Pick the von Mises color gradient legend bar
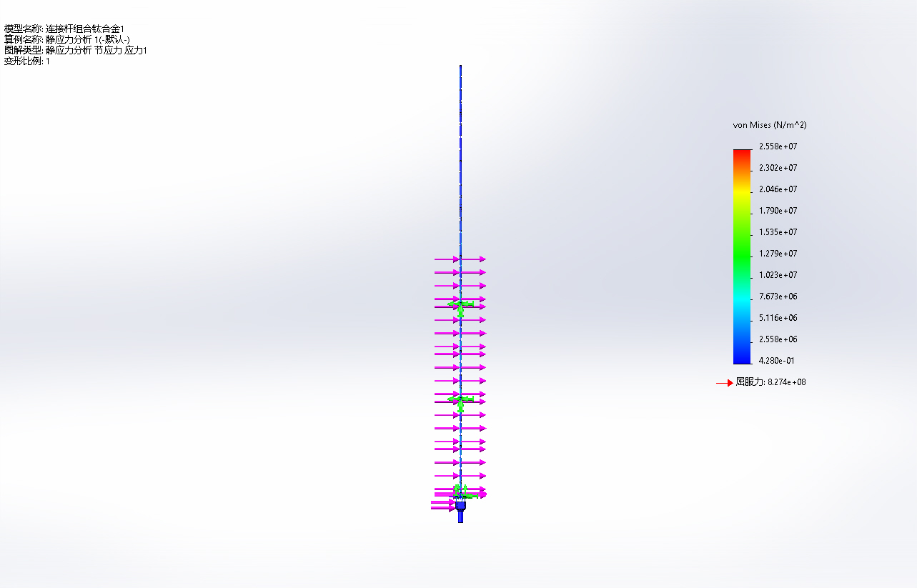 (x=742, y=256)
